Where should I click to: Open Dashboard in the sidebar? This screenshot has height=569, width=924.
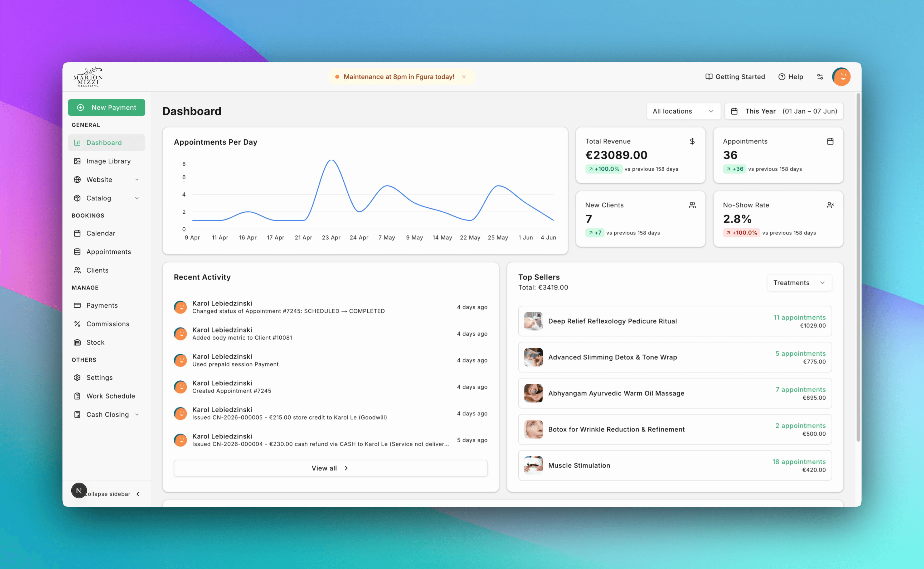tap(106, 143)
